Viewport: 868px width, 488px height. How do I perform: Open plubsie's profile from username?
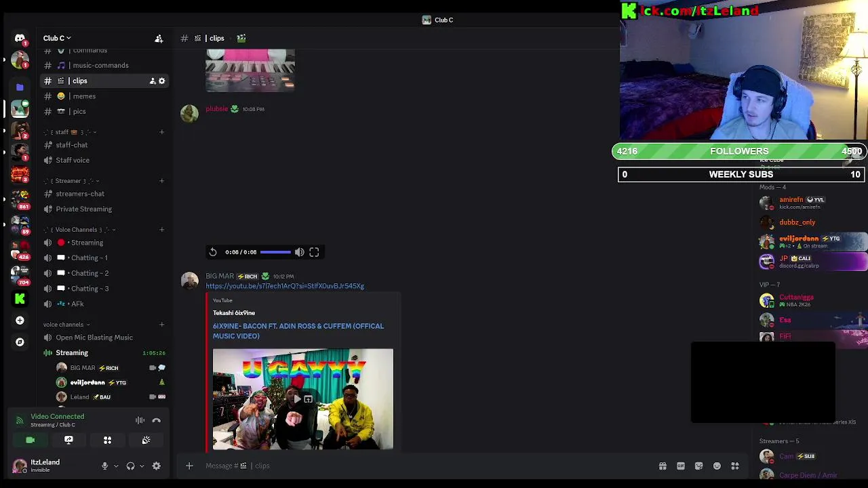[217, 109]
